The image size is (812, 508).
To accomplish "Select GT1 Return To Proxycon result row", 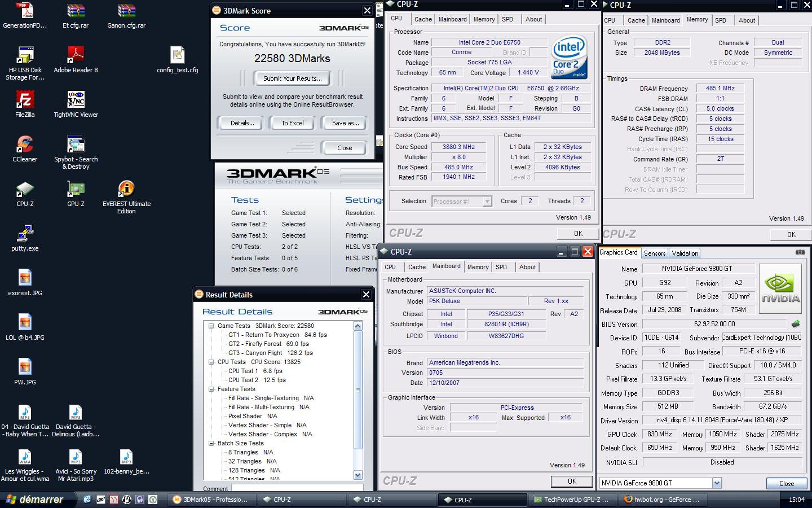I will [x=277, y=335].
